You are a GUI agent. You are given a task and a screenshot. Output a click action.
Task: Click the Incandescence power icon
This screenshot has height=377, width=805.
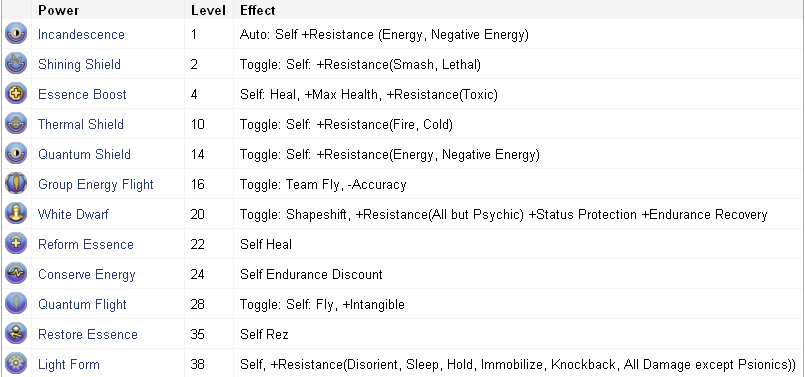click(x=16, y=34)
